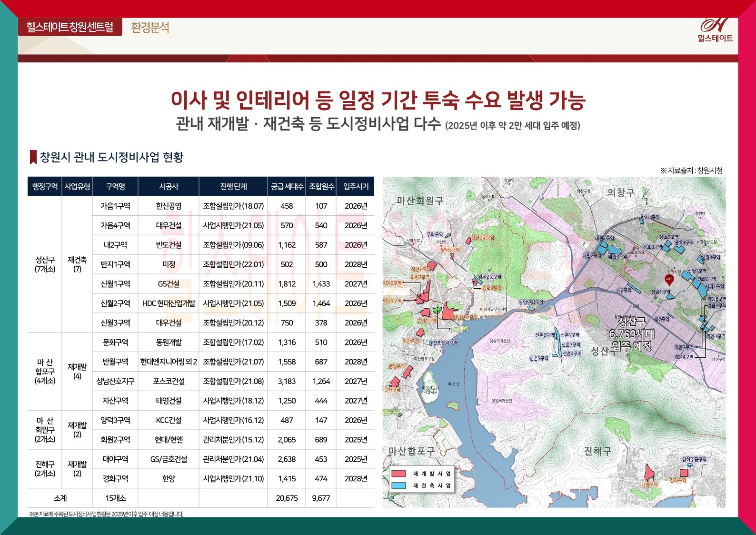Click the 반도건설 contractor cell
This screenshot has height=535, width=756.
(169, 245)
